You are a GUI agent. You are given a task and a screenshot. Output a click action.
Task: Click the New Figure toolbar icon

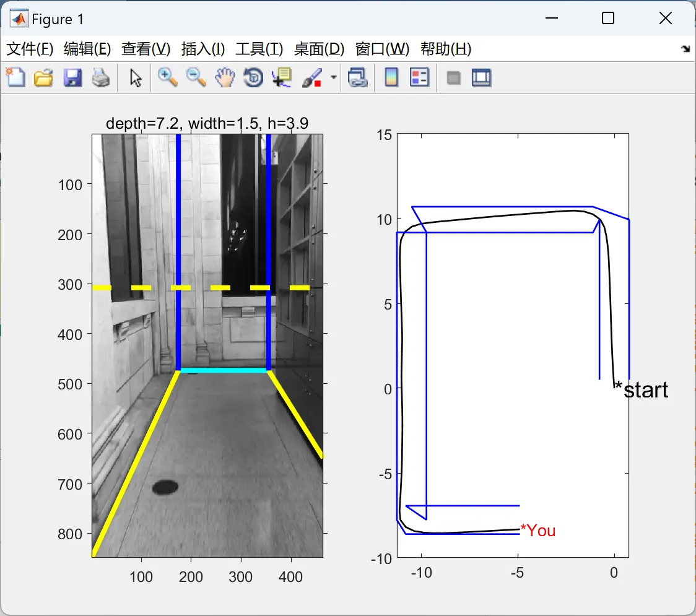15,77
